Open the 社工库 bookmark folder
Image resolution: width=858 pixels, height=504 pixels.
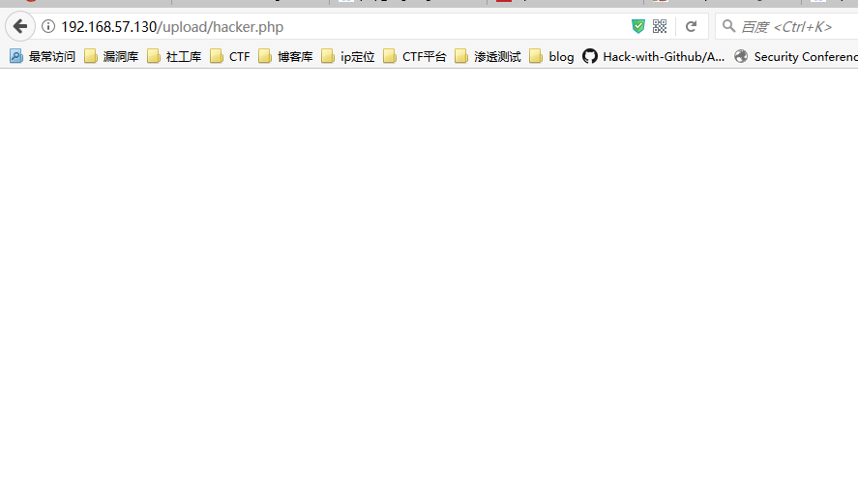tap(174, 56)
